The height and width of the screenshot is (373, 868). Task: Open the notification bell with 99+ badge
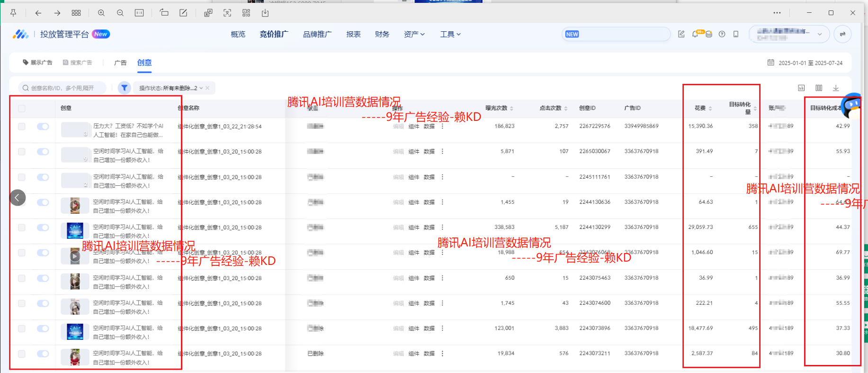point(695,34)
